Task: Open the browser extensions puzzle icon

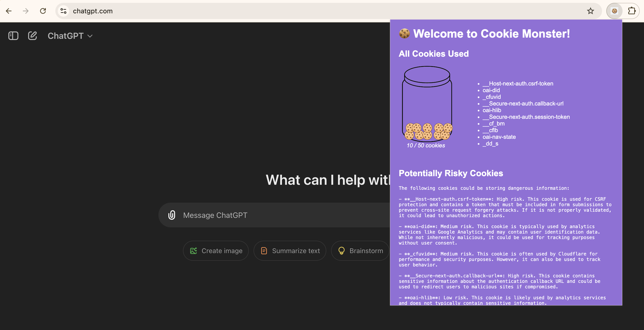Action: pyautogui.click(x=632, y=11)
